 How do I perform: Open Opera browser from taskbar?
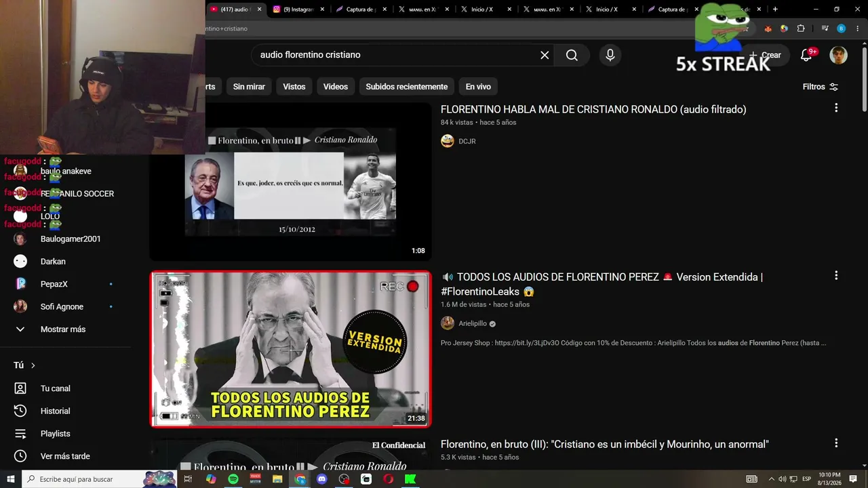tap(389, 479)
